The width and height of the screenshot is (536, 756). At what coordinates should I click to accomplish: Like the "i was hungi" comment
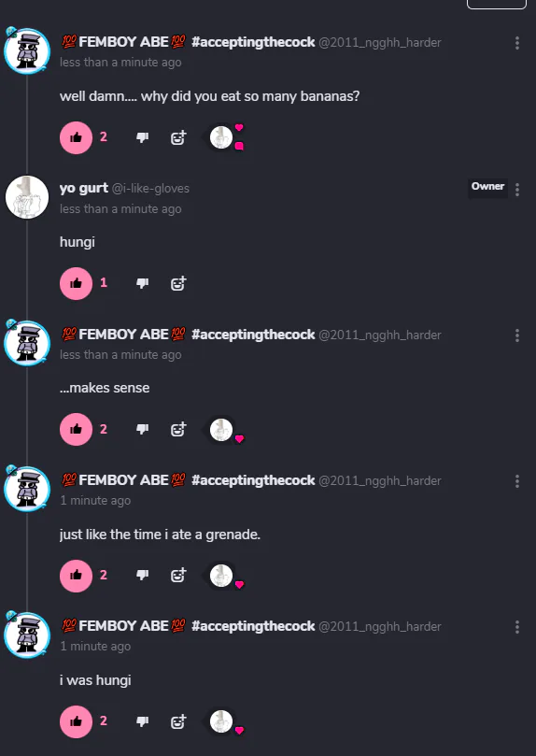pyautogui.click(x=76, y=721)
